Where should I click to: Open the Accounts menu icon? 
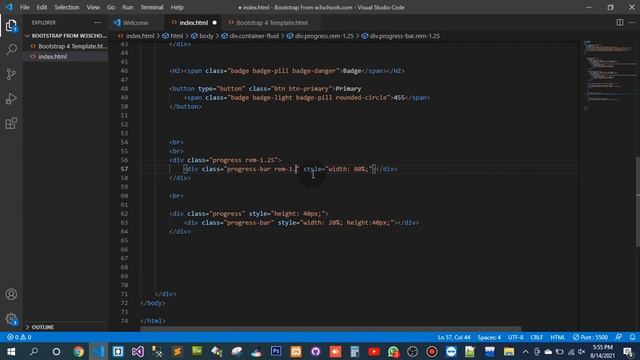[11, 294]
